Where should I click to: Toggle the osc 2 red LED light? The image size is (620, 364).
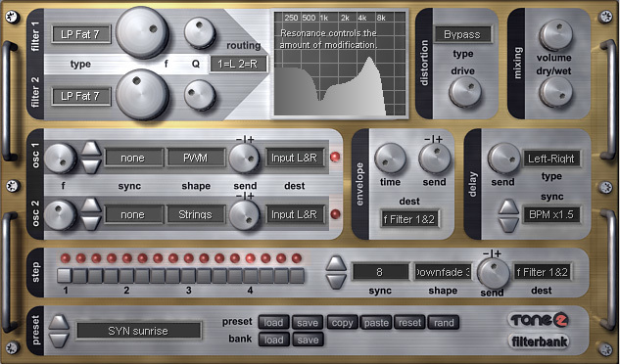[335, 214]
